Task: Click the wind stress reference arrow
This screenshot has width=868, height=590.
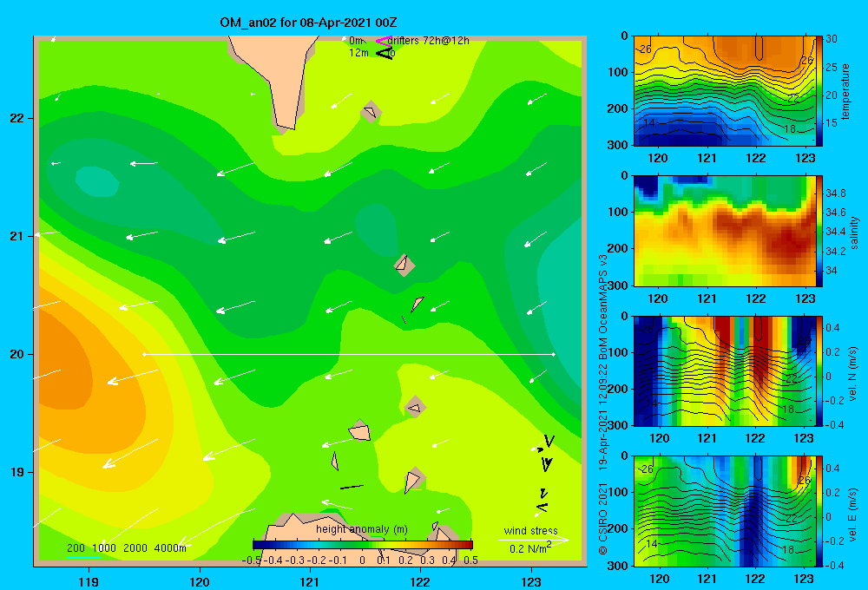Action: click(x=534, y=540)
